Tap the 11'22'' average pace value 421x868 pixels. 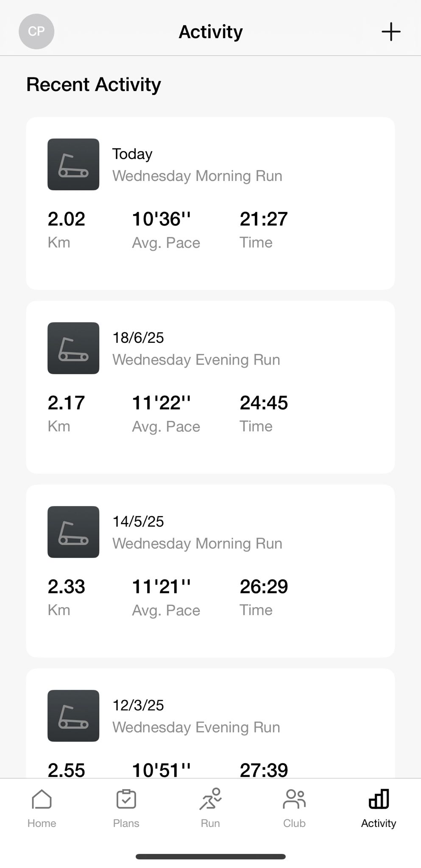[x=161, y=403]
